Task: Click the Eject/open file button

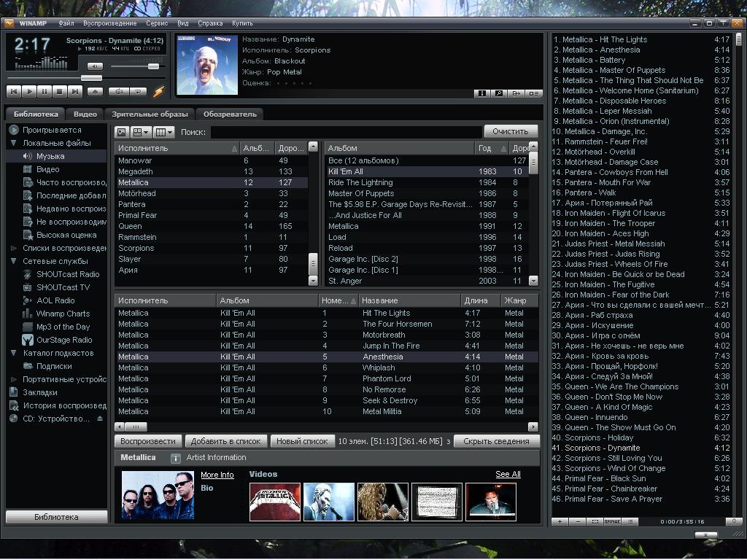Action: pos(95,92)
